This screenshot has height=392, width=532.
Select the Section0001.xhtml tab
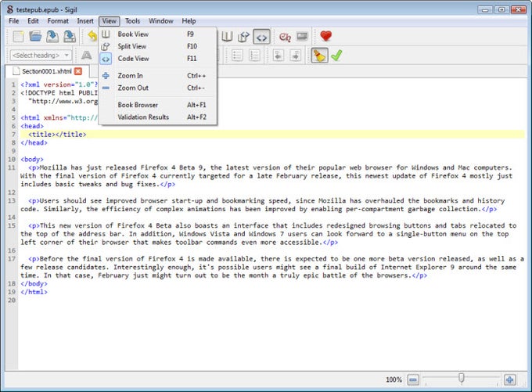click(x=47, y=71)
